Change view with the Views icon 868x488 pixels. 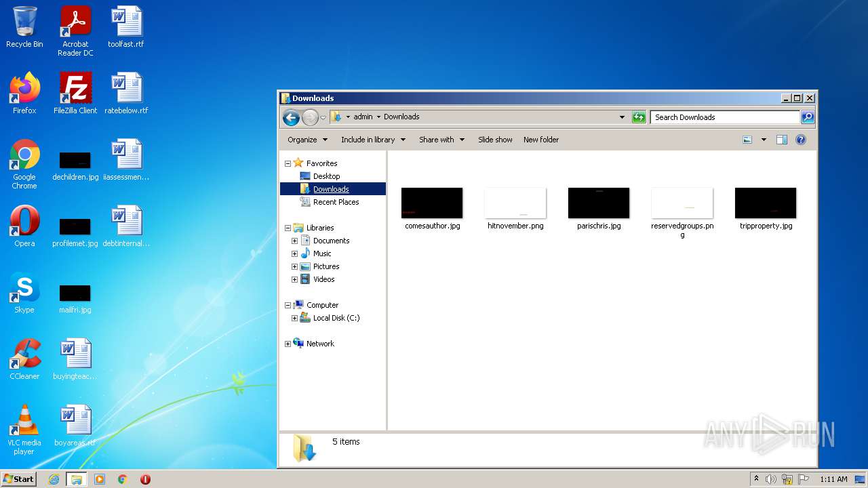pos(747,140)
